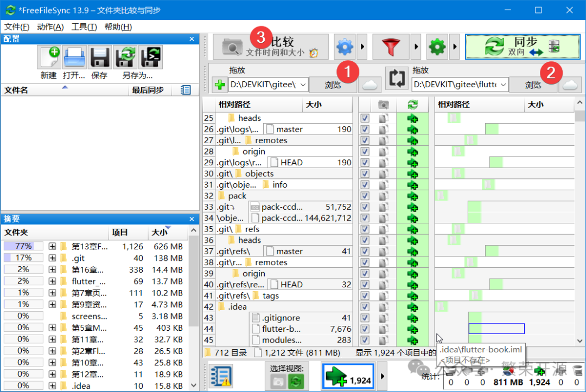The image size is (586, 392).
Task: Click left cloud storage icon
Action: coord(370,85)
